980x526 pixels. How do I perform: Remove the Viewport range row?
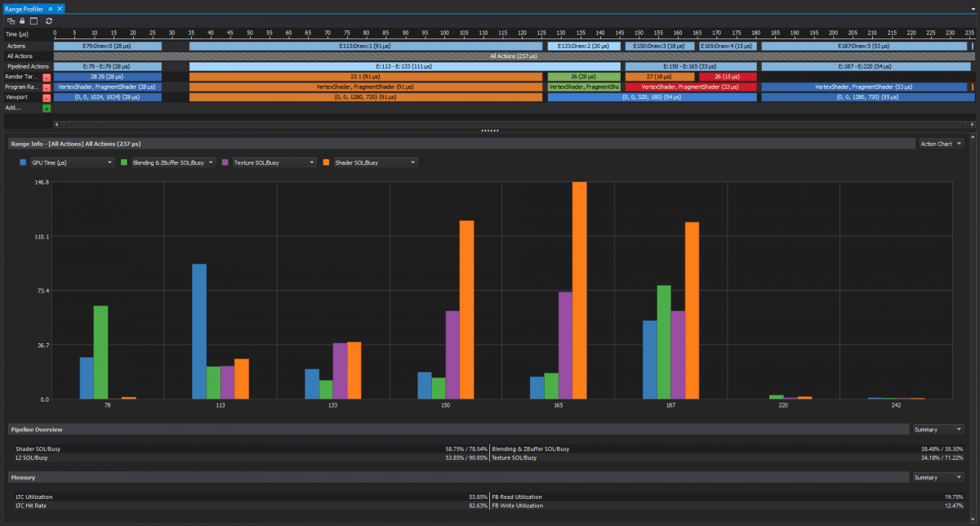pyautogui.click(x=47, y=96)
